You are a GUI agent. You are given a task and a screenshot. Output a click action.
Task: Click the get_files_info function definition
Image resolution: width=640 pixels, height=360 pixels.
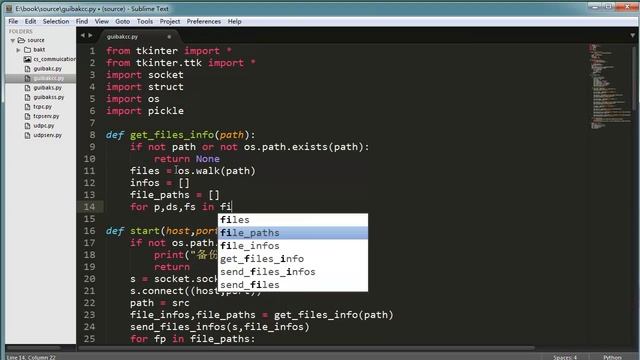point(172,135)
